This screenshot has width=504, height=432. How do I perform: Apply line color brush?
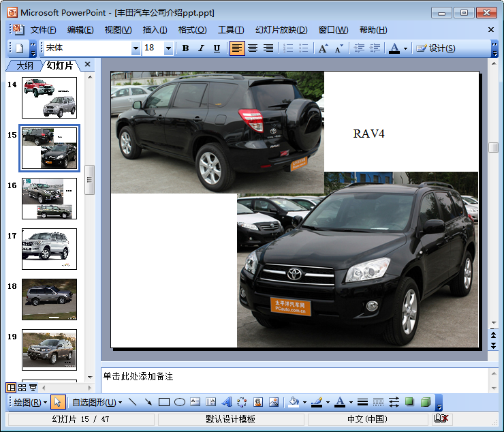coord(317,402)
